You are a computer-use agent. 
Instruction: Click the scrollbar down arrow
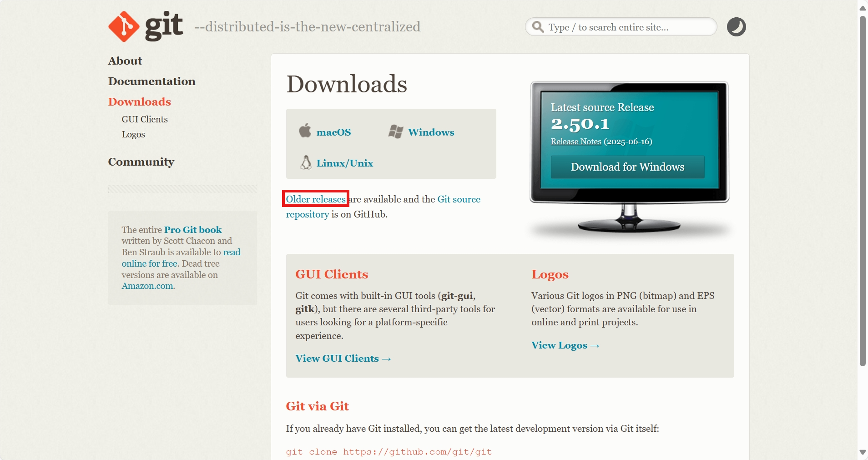(x=863, y=452)
